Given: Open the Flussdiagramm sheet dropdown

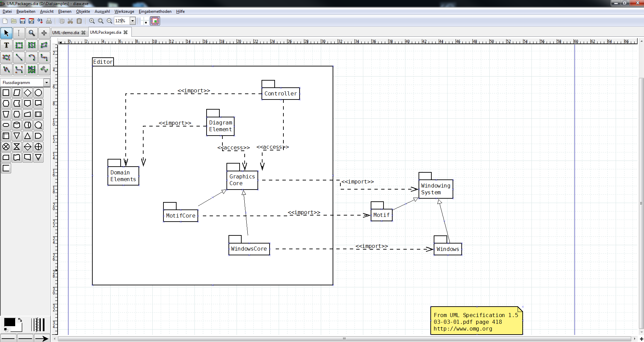Looking at the screenshot, I should pyautogui.click(x=47, y=83).
